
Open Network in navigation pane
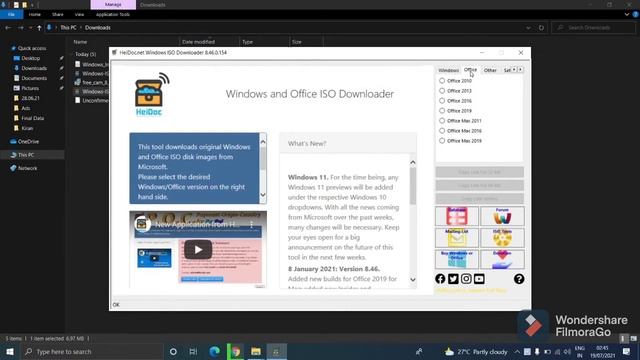point(27,168)
